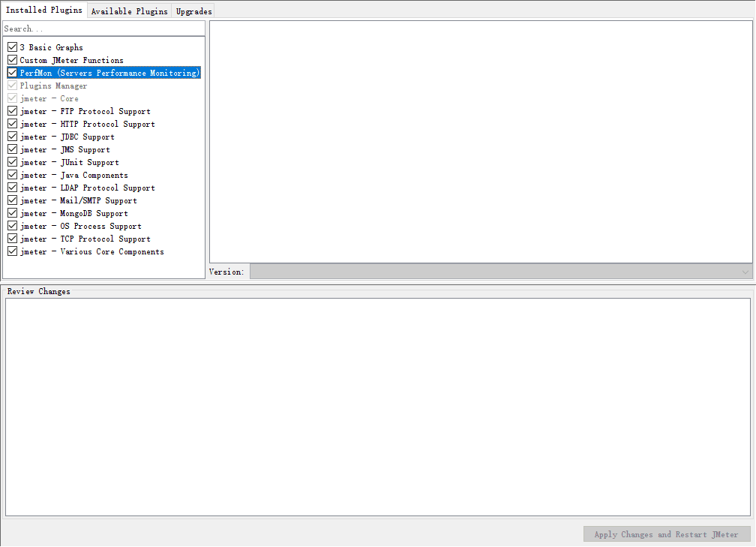
Task: Click the plugin description pane
Action: click(x=481, y=141)
